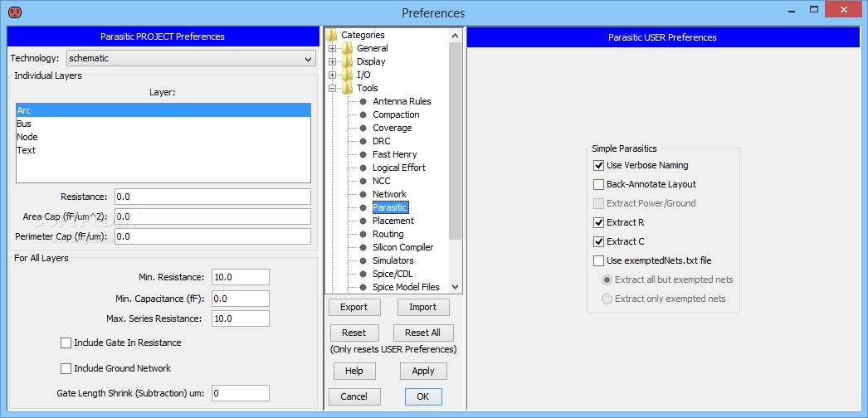Click the bullet icon beside Fast Henry
868x418 pixels.
[x=363, y=154]
